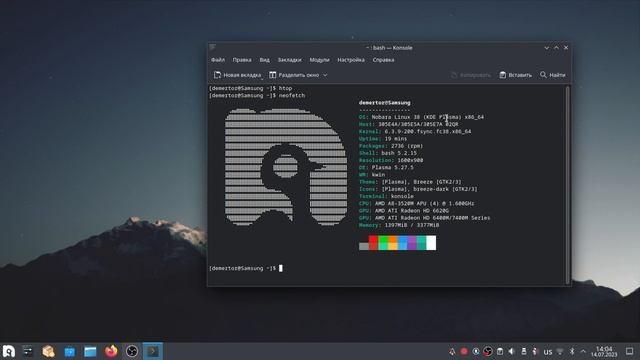Click the 'neofetch' command text

click(292, 96)
